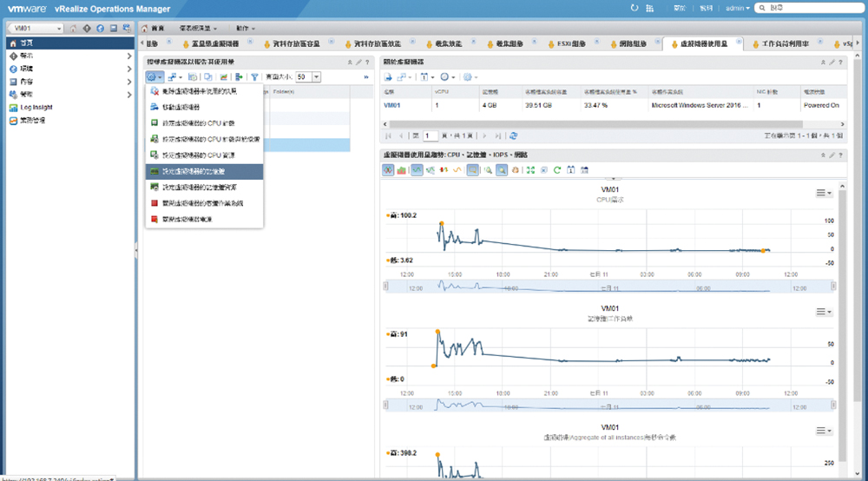
Task: Expand the Alerts section arrow in left navigation
Action: click(129, 56)
